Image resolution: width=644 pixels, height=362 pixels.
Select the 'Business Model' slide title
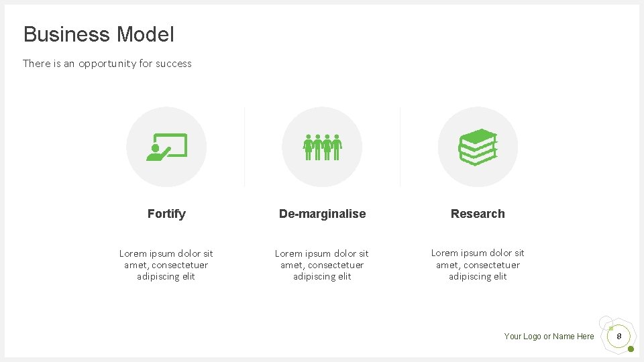point(99,34)
